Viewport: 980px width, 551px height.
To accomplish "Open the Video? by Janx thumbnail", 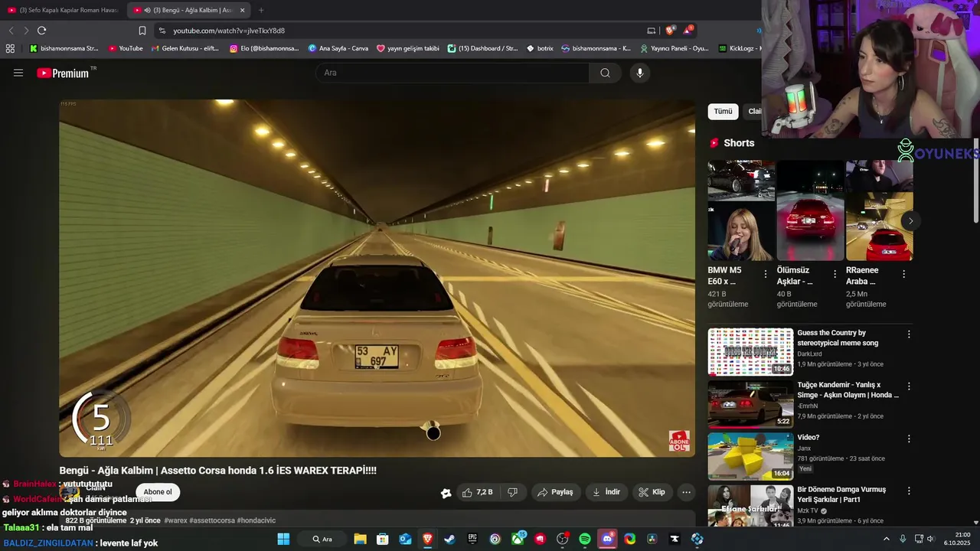I will tap(750, 456).
